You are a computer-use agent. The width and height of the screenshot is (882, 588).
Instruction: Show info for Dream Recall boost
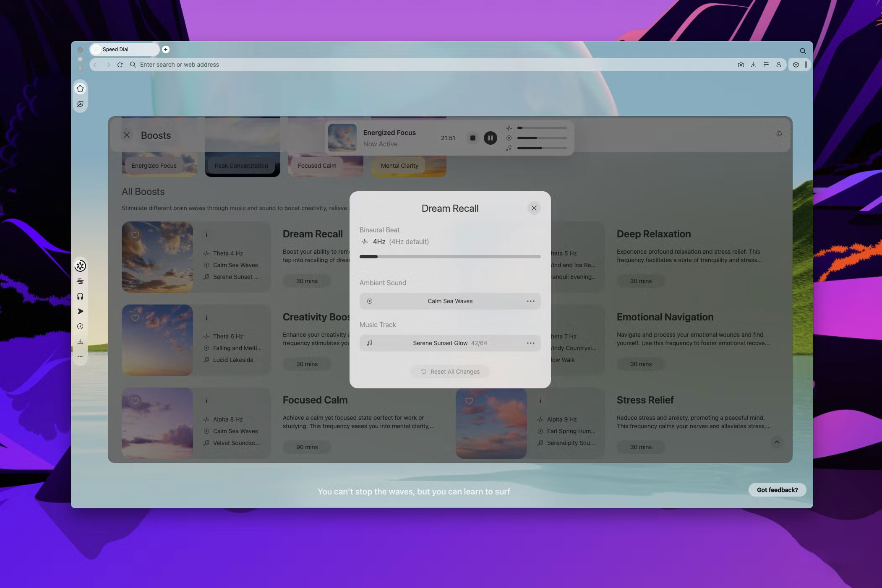click(x=206, y=235)
